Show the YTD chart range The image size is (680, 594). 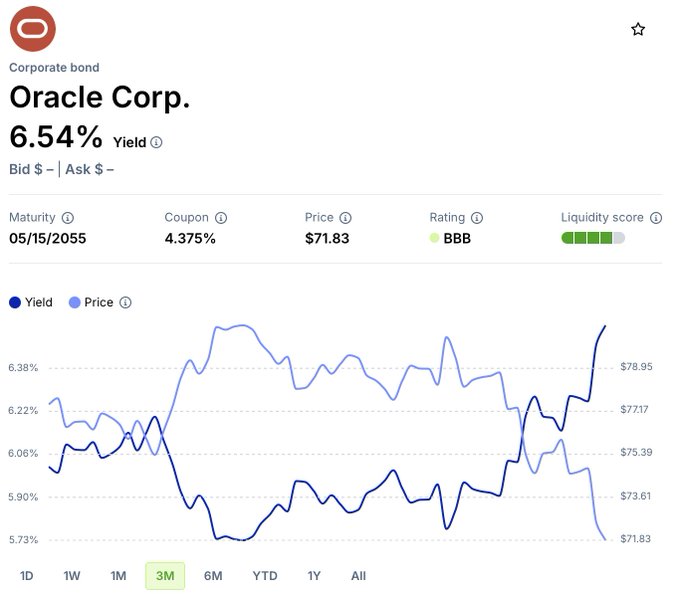click(265, 575)
